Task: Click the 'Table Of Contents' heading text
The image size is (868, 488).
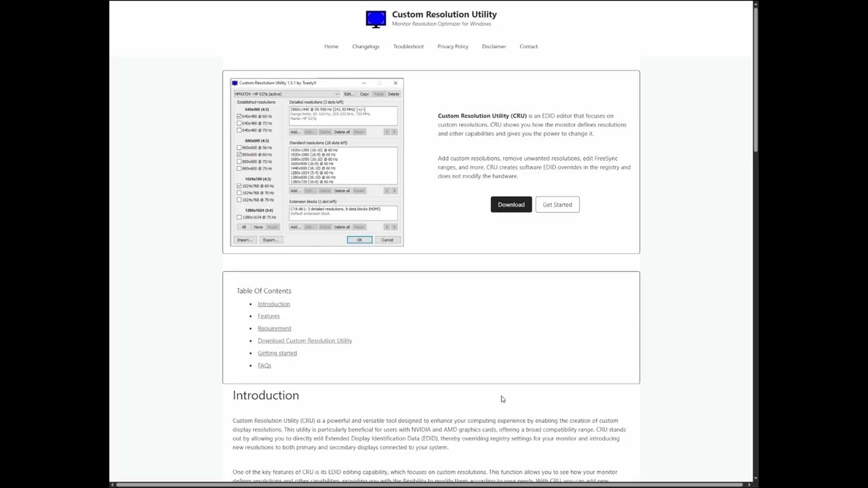Action: pos(264,291)
